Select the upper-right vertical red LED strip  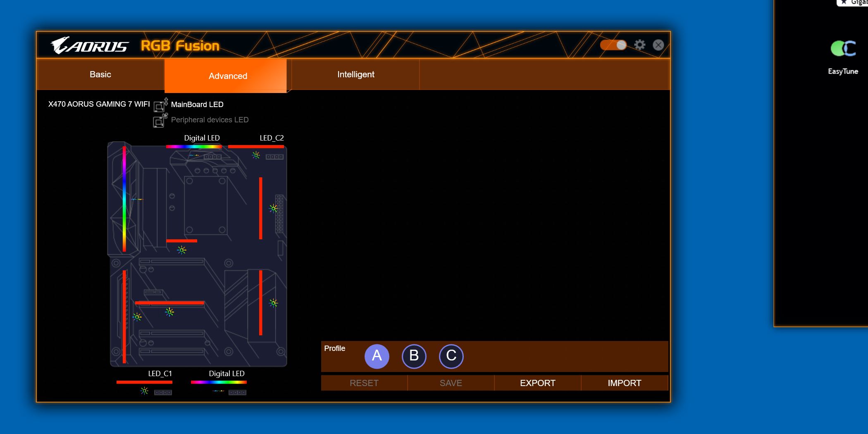click(261, 208)
